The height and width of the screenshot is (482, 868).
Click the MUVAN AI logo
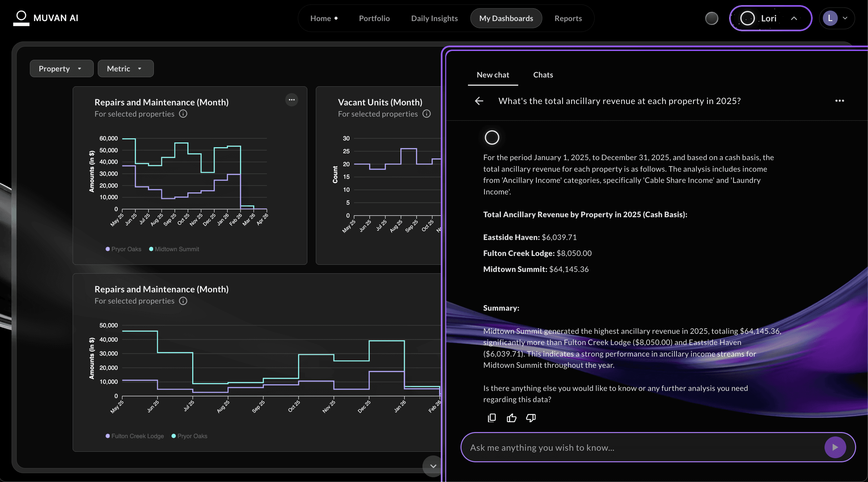click(46, 18)
